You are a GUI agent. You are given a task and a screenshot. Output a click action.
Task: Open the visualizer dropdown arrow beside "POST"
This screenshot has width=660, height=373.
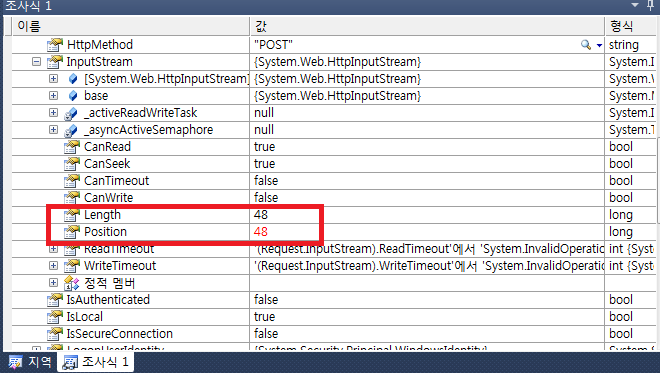coord(599,45)
